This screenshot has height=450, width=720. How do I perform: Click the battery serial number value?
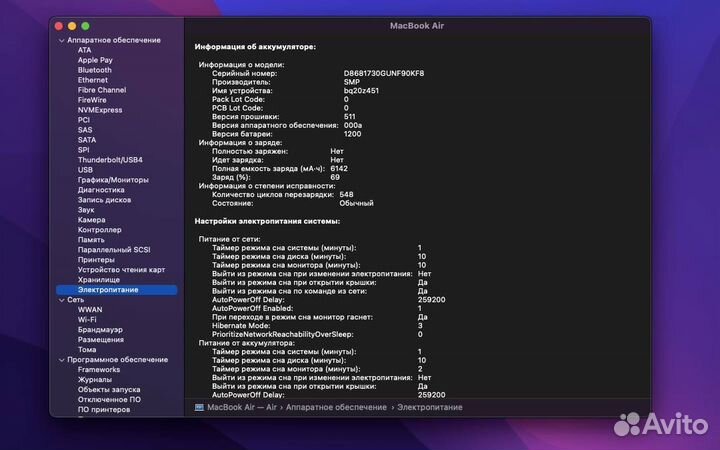[x=384, y=73]
